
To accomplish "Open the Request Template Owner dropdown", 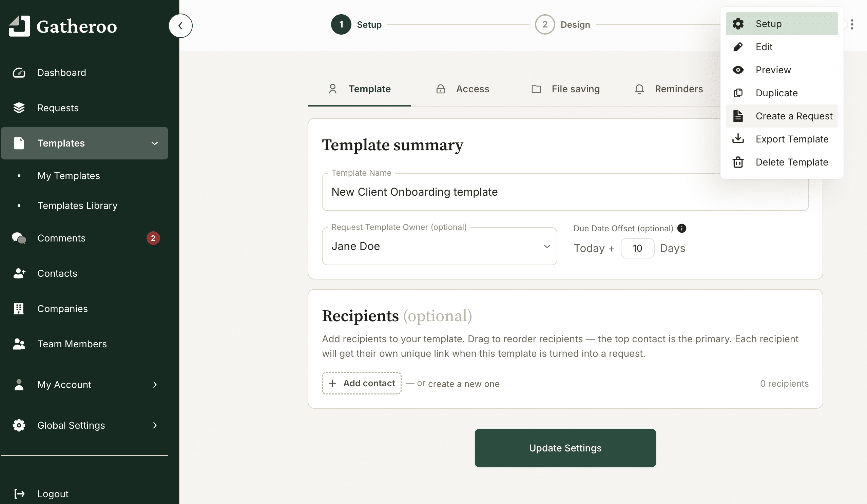I will point(439,246).
